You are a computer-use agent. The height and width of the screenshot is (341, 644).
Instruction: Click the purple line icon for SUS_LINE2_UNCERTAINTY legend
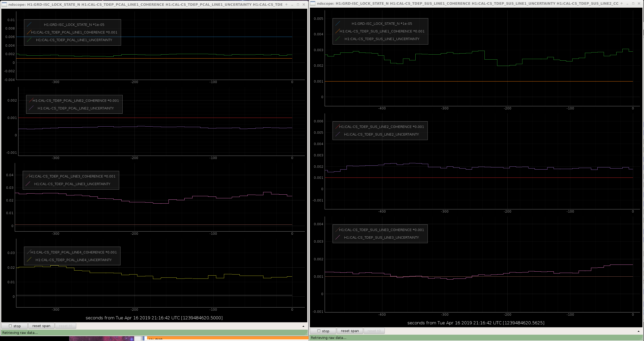(338, 134)
